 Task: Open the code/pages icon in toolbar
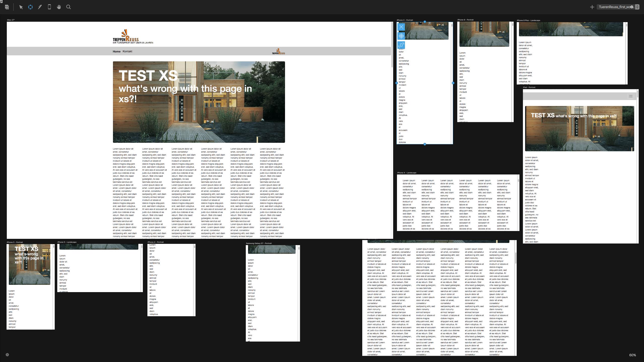7,7
